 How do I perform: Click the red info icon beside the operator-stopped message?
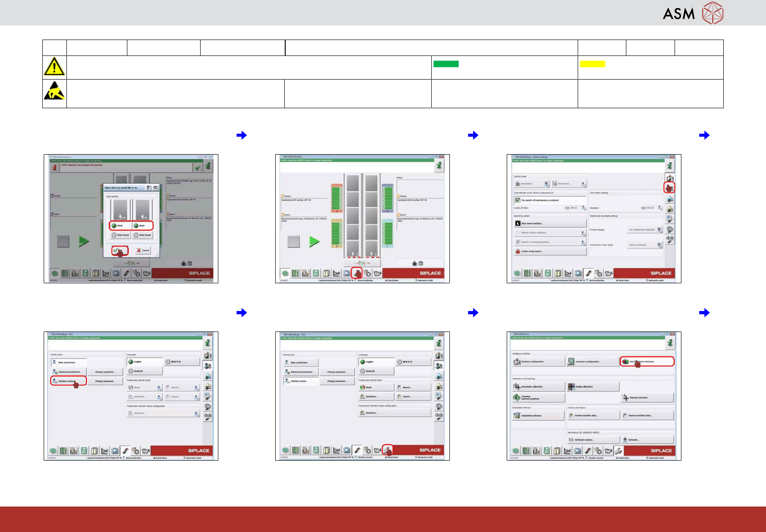coord(55,167)
